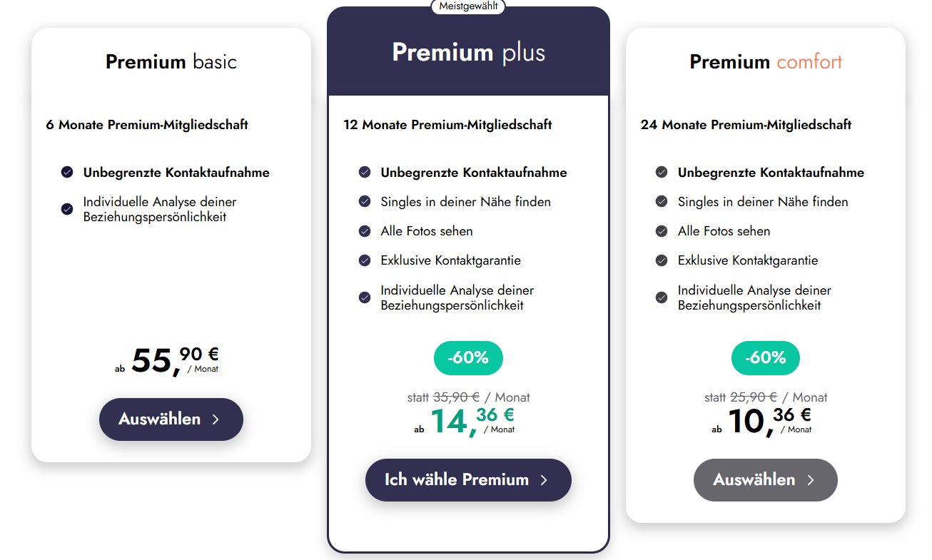Click checkmark beside Singles in deiner Nähe in Premium comfort

click(662, 202)
